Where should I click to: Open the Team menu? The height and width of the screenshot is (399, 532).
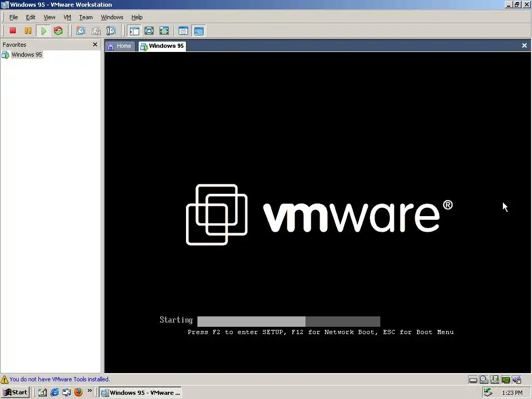86,17
